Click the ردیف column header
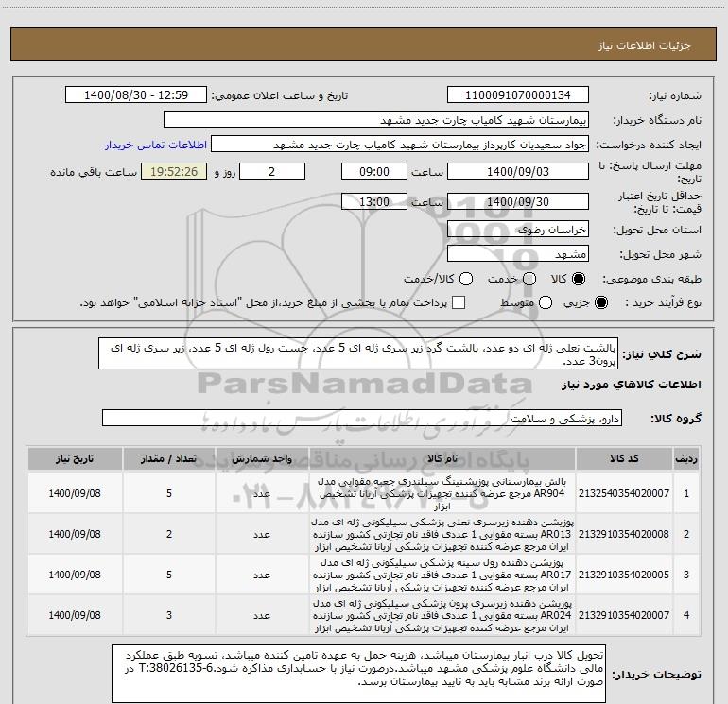Screen dimensions: 728x704 pos(686,458)
